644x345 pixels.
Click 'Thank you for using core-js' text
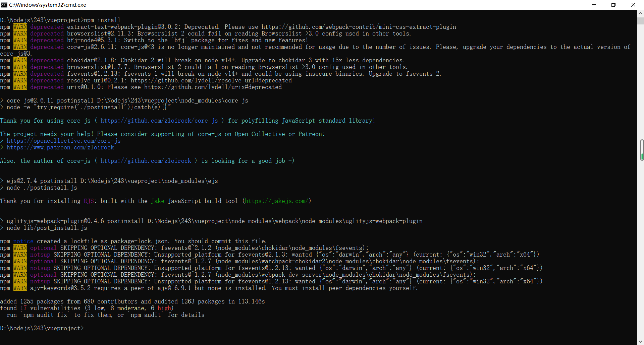click(x=45, y=121)
